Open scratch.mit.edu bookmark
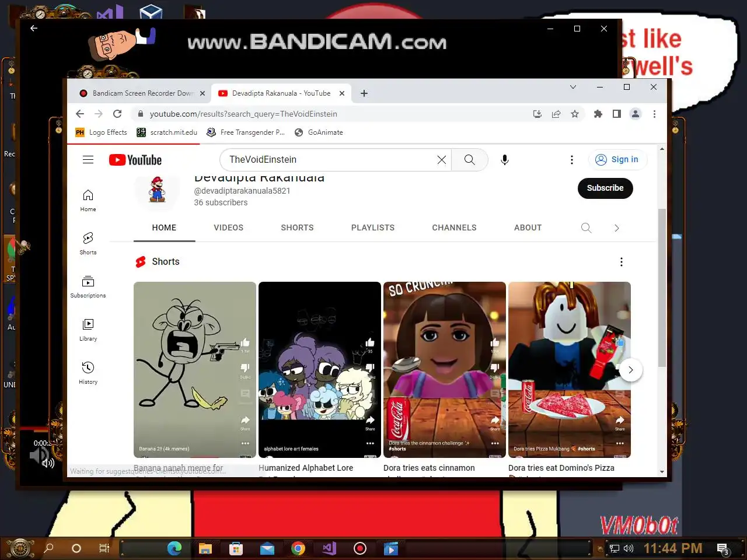The image size is (747, 560). click(x=167, y=132)
